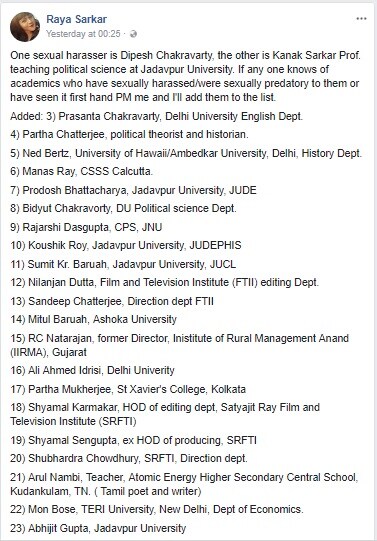Click entry 5 mentioning University of Hawaii
377x541 pixels.
tap(186, 153)
